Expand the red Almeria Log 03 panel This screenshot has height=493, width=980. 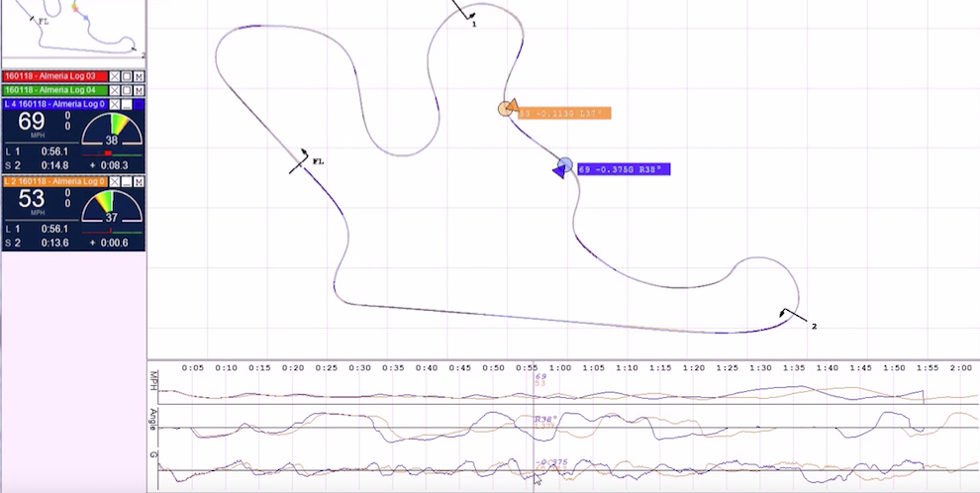tap(127, 76)
